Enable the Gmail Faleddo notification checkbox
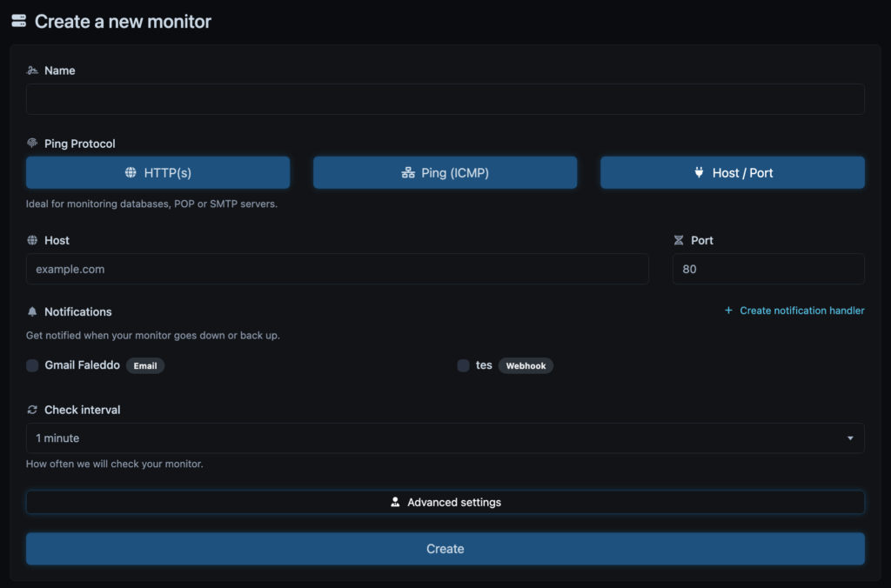Viewport: 891px width, 588px height. pyautogui.click(x=32, y=366)
